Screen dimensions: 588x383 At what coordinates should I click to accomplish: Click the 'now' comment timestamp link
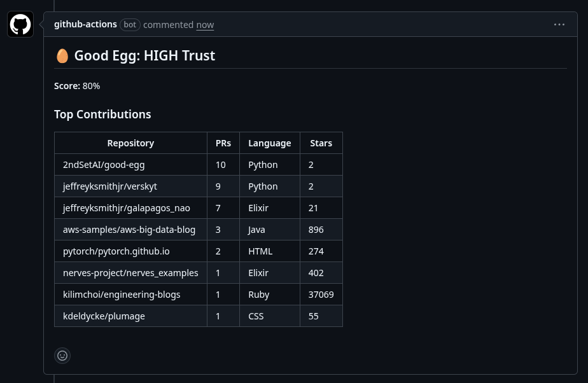205,25
